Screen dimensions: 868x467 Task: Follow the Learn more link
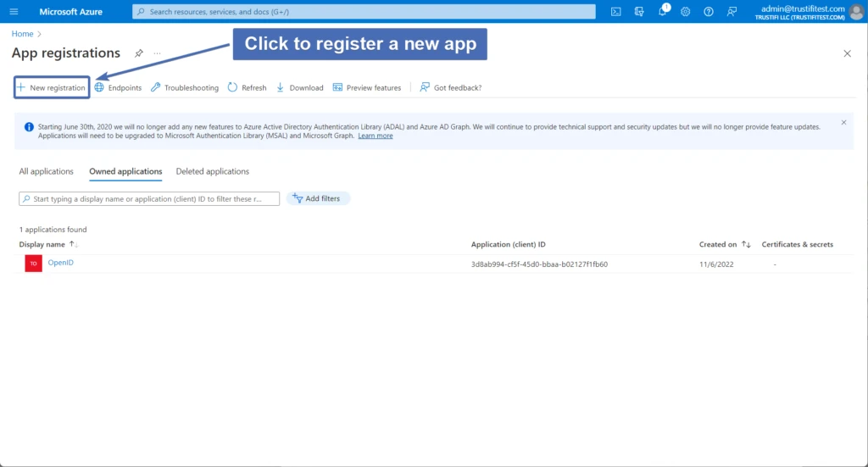[376, 136]
